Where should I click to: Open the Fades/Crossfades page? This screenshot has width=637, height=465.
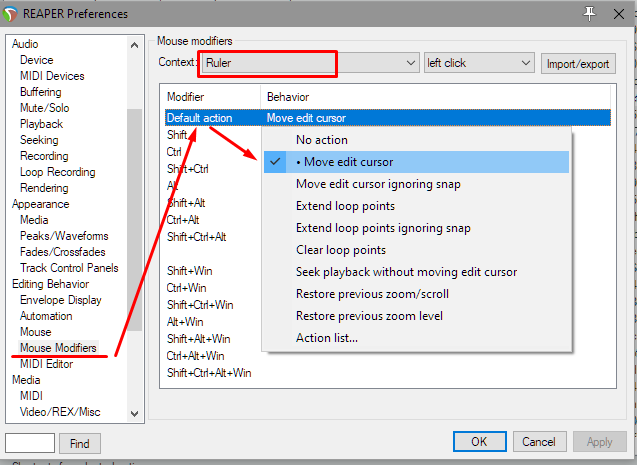(63, 252)
